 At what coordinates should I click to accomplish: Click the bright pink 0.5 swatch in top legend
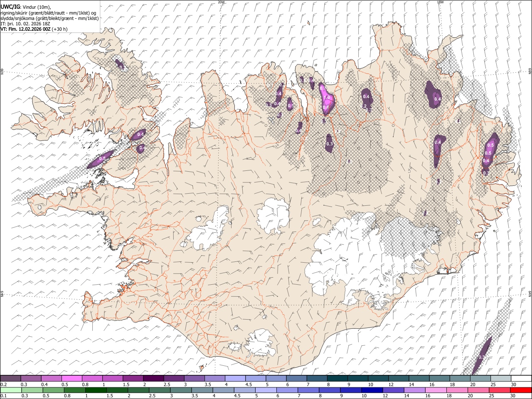(x=72, y=378)
